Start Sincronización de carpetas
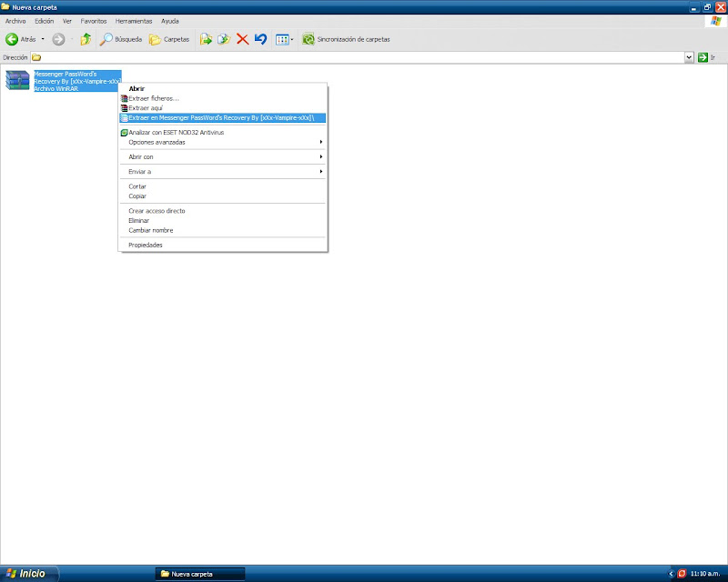Image resolution: width=728 pixels, height=582 pixels. 347,39
